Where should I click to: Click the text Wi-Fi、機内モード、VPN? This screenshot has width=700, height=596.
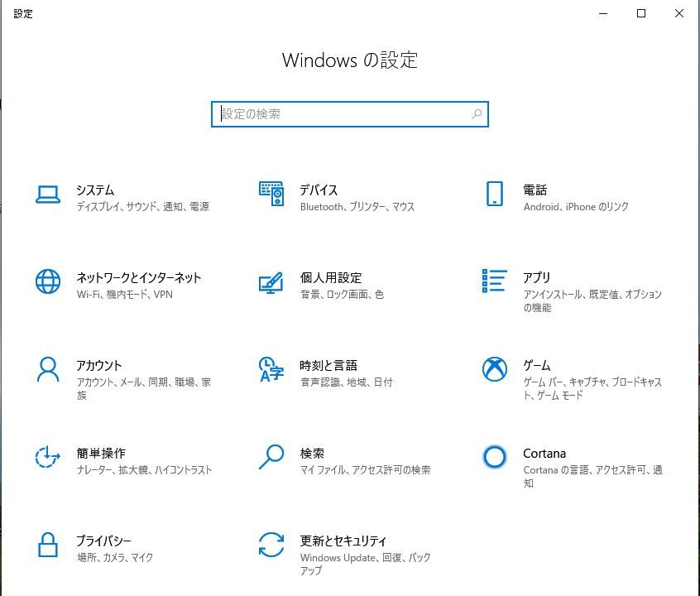125,295
